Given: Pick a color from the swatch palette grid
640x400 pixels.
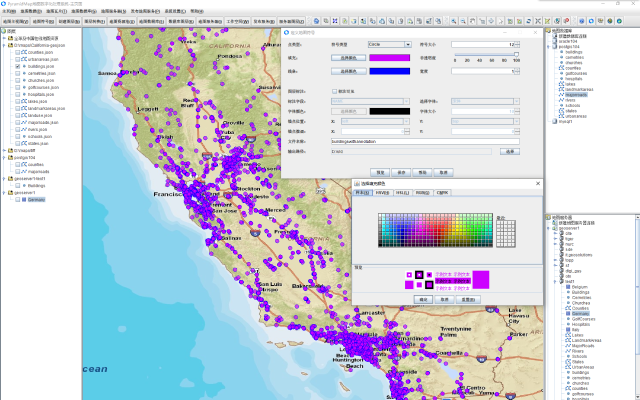Looking at the screenshot, I should (x=435, y=230).
